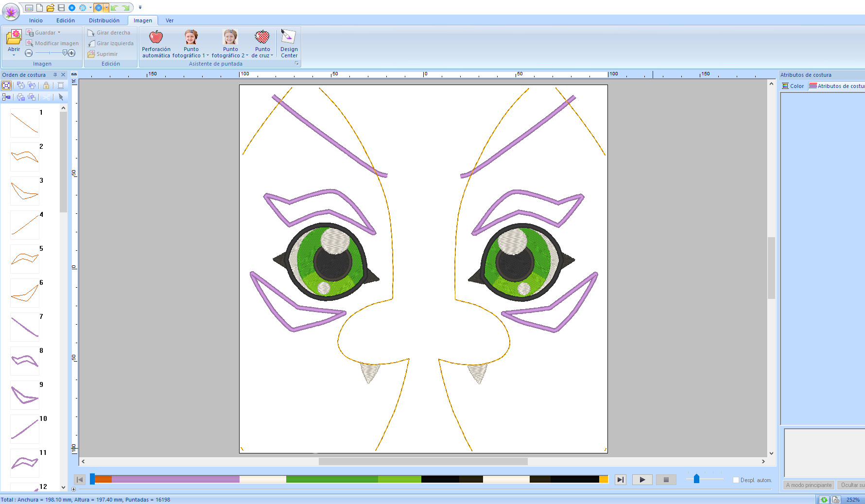Launch Punto fotográfico 1 wizard
Screen dimensions: 865x504
(x=191, y=43)
